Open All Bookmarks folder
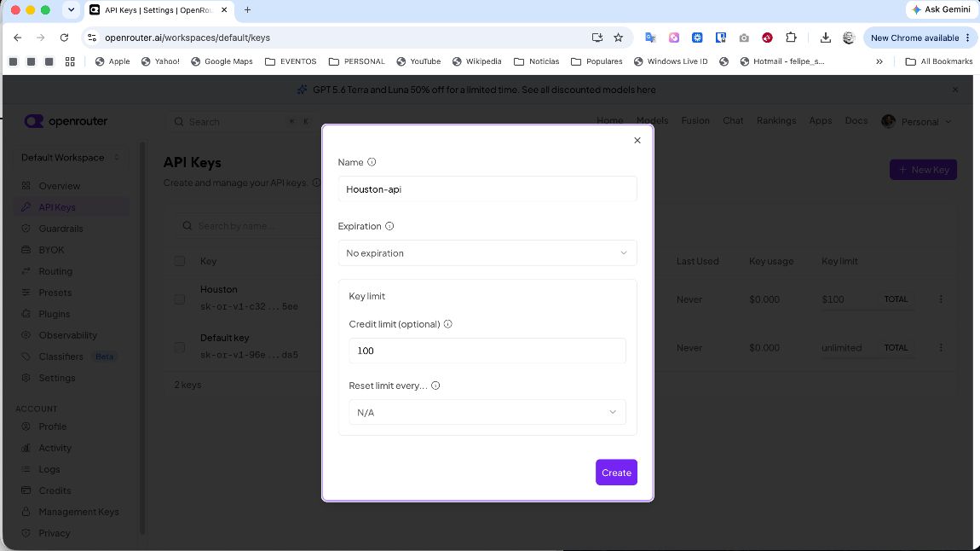This screenshot has height=551, width=980. 939,61
